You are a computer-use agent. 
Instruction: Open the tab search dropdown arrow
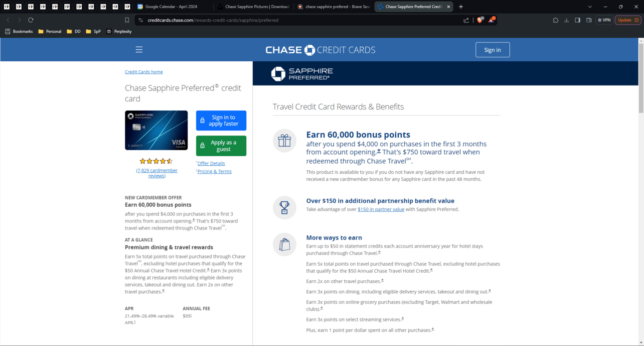tap(590, 7)
